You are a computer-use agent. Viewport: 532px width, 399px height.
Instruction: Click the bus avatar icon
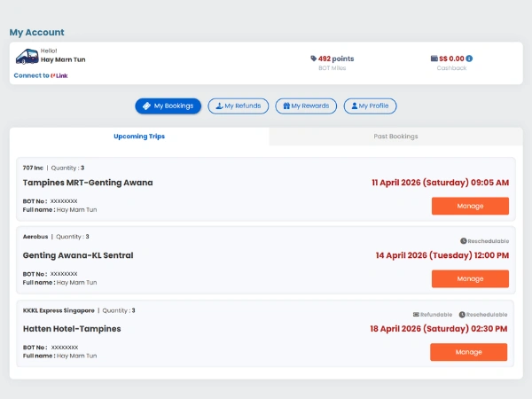click(27, 57)
